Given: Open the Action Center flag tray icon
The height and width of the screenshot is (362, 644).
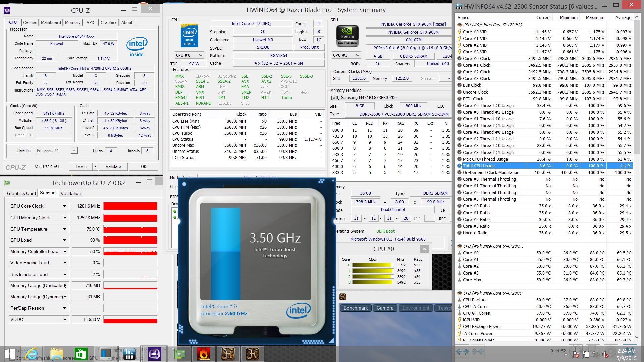Looking at the screenshot, I should 576,354.
